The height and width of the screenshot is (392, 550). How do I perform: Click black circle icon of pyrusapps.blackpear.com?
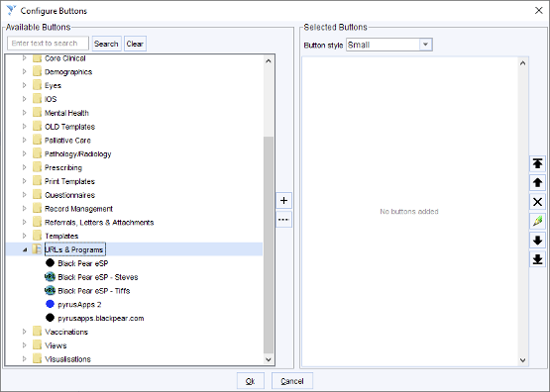click(x=51, y=318)
